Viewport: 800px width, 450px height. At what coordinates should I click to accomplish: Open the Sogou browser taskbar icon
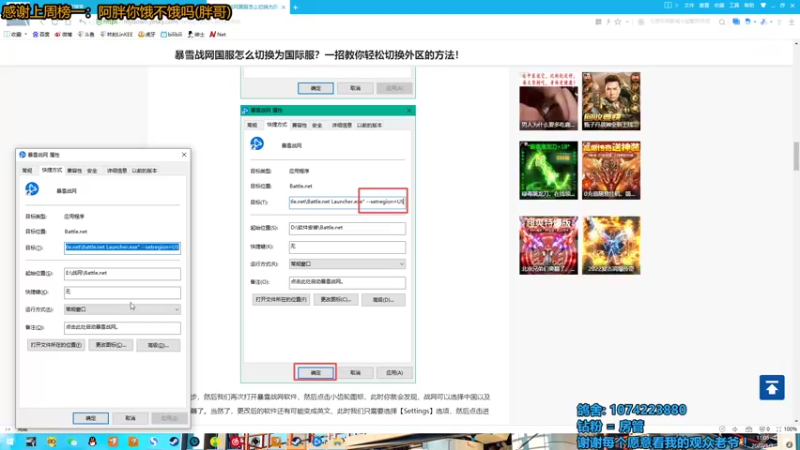154,441
